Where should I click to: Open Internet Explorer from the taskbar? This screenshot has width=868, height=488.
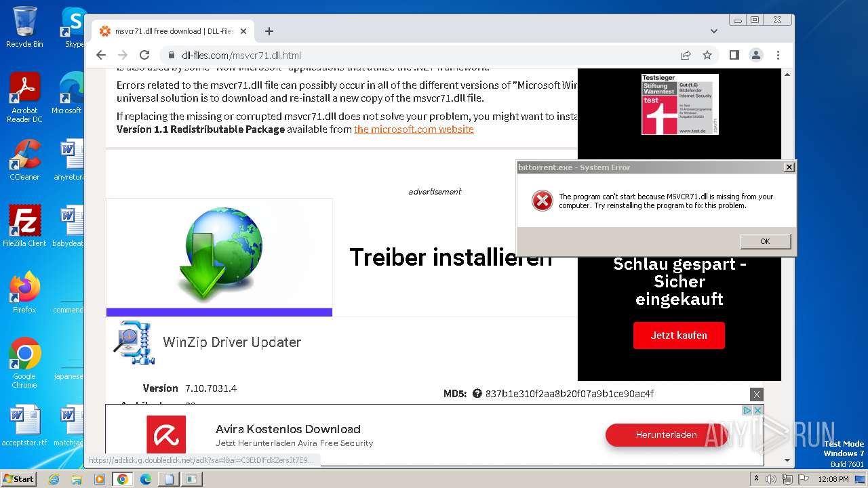(x=54, y=479)
